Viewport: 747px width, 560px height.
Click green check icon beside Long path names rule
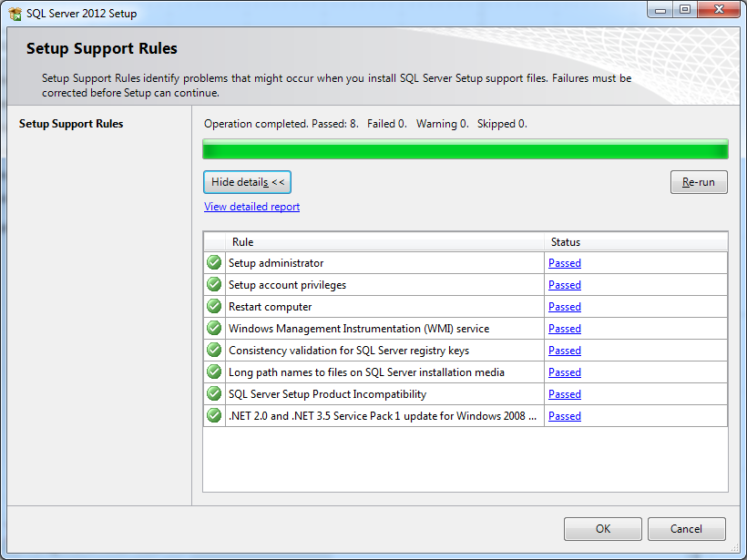coord(214,372)
